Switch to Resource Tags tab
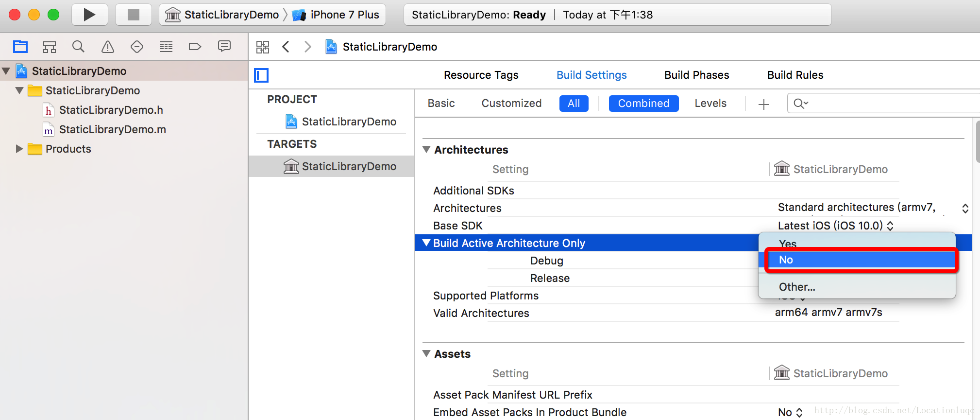Screen dimensions: 980x420 [x=481, y=75]
